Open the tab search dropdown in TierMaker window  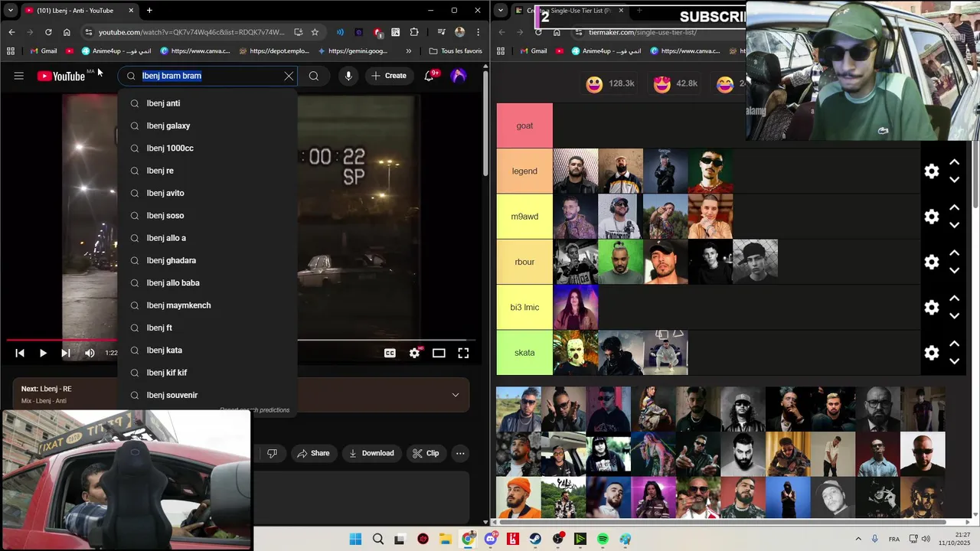point(500,11)
